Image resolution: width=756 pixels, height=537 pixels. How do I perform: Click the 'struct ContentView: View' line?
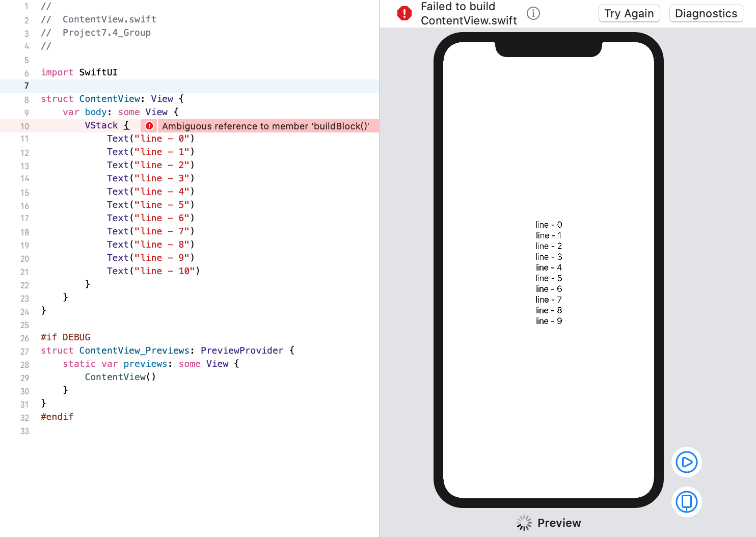[112, 99]
